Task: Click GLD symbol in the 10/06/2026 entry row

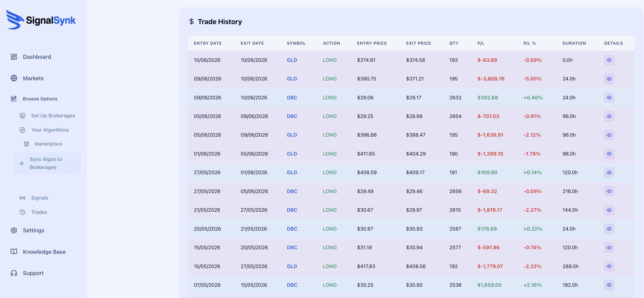Action: coord(292,60)
